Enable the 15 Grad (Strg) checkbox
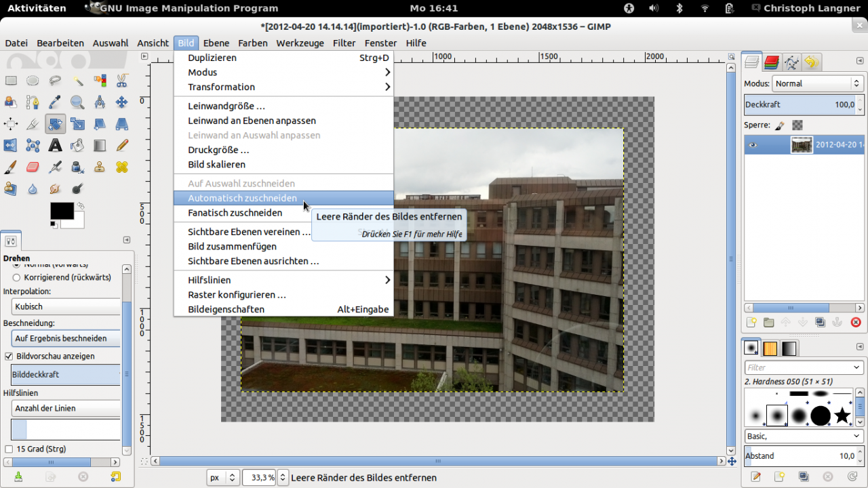The width and height of the screenshot is (868, 488). tap(9, 449)
